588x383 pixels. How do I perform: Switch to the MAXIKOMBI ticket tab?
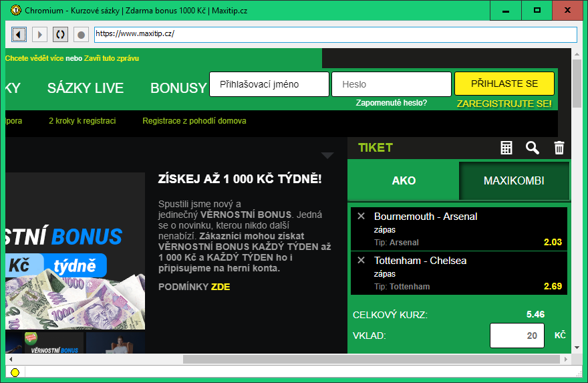tap(514, 180)
